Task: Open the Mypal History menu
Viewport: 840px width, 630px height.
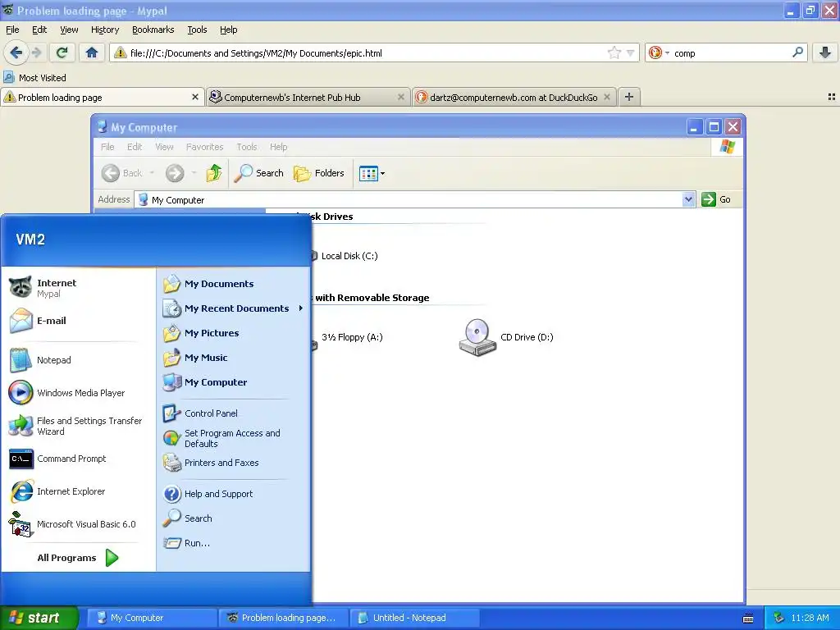Action: (x=104, y=30)
